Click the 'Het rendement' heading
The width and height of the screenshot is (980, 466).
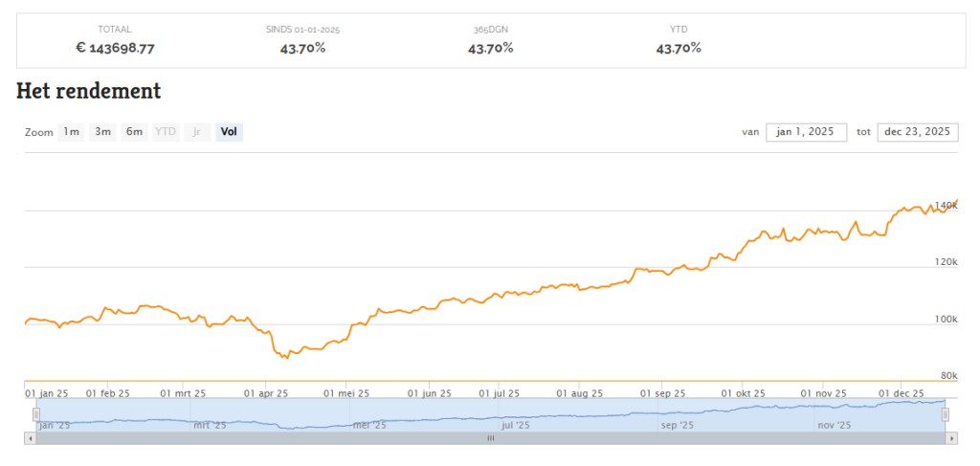[x=89, y=92]
